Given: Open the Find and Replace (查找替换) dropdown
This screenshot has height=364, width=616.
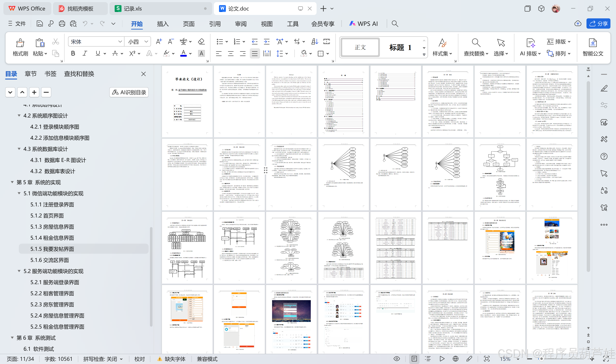Looking at the screenshot, I should pyautogui.click(x=476, y=53).
